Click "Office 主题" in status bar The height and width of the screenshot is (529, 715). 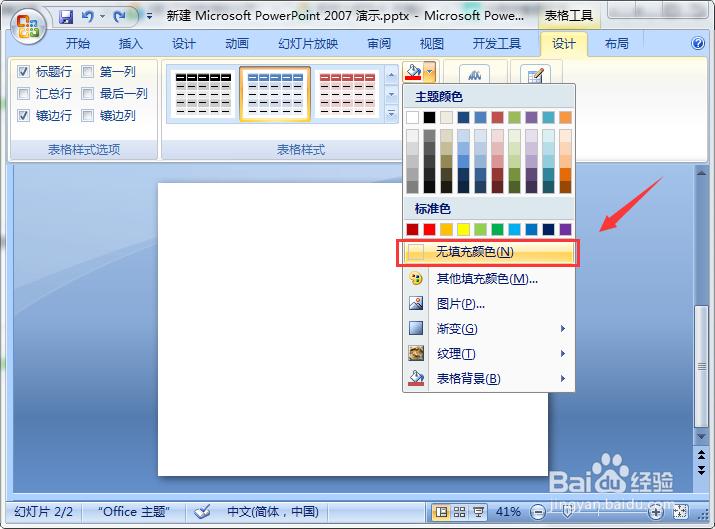pyautogui.click(x=134, y=512)
